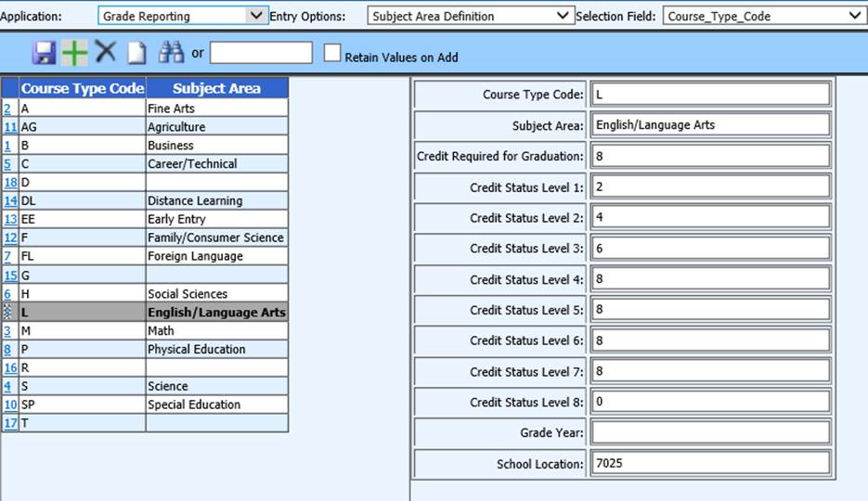The image size is (868, 501).
Task: Click the blank page New icon
Action: click(136, 54)
